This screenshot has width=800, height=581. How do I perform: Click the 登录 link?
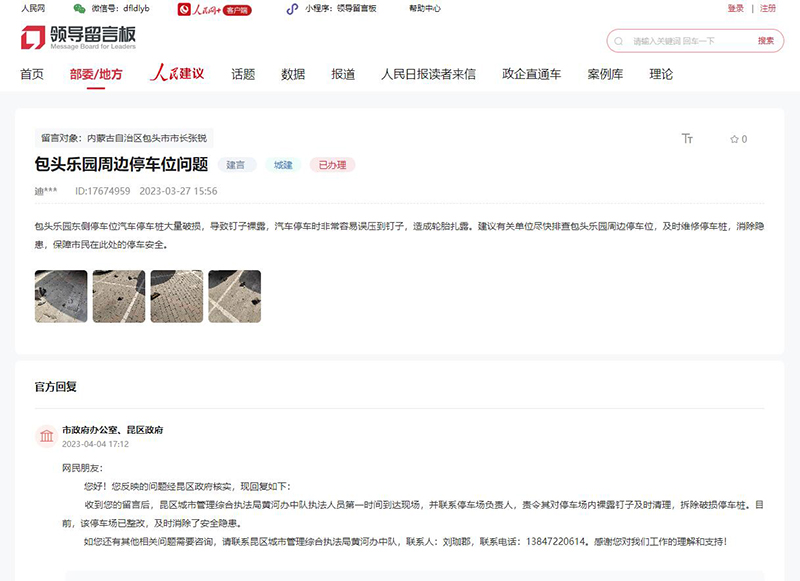734,9
